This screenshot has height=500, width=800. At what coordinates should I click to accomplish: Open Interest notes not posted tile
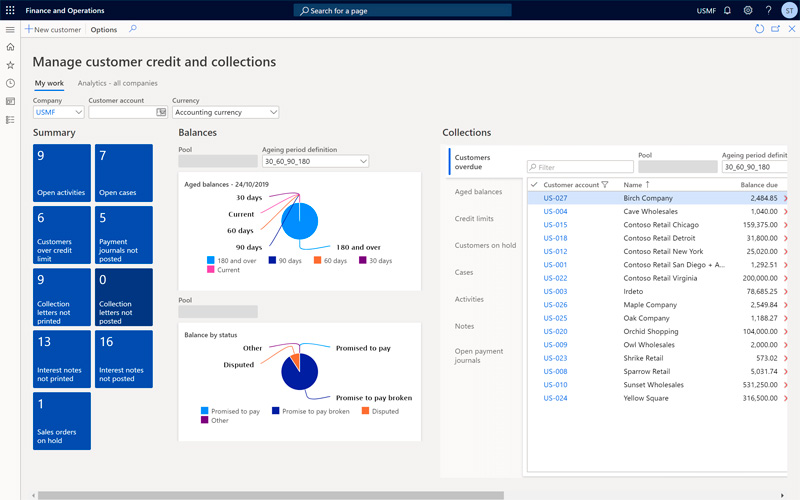click(x=124, y=359)
